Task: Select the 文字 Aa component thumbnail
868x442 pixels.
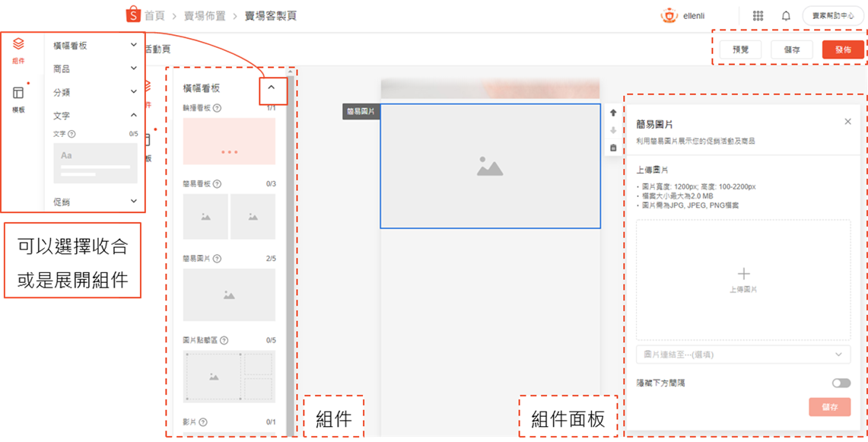Action: (x=95, y=163)
